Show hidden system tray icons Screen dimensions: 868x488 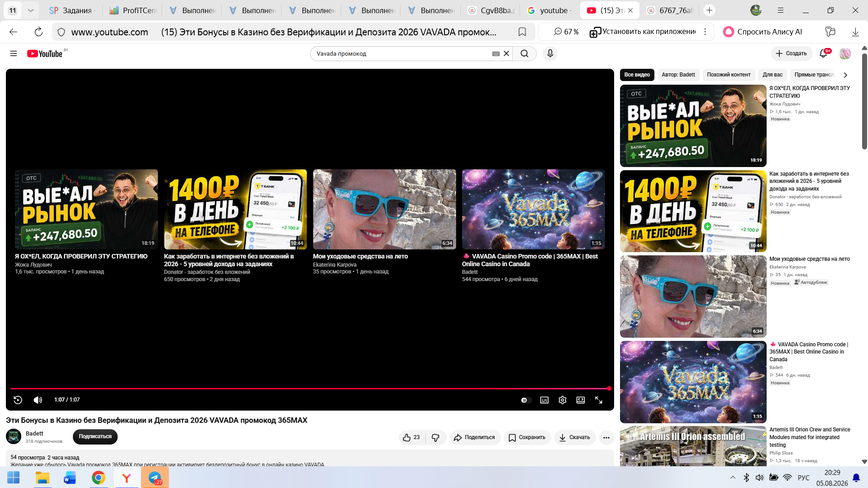coord(733,478)
